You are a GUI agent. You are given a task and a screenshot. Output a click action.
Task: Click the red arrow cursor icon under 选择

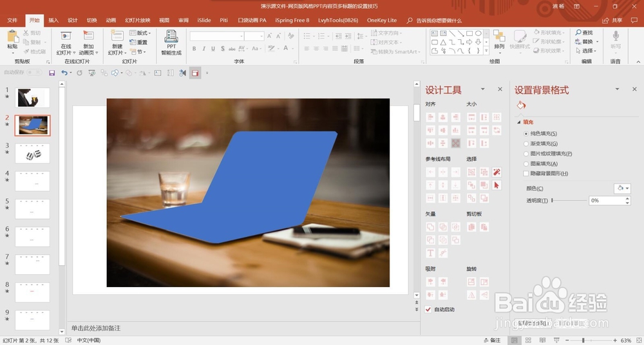pos(497,185)
